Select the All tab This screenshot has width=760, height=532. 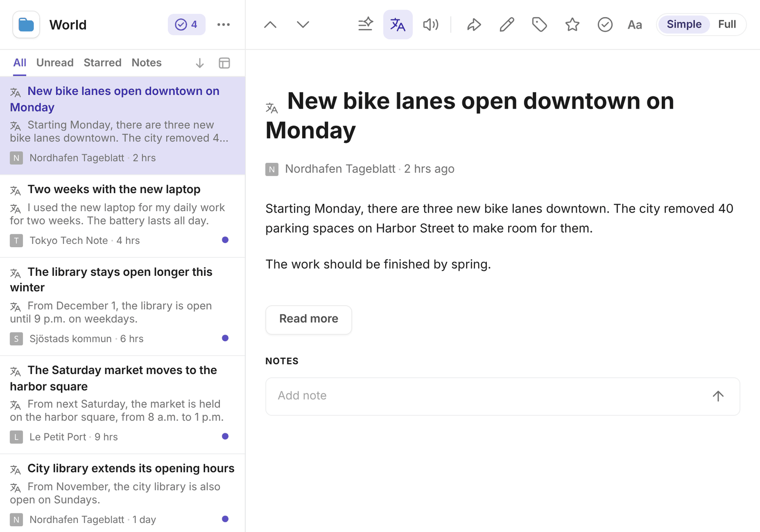click(x=19, y=63)
